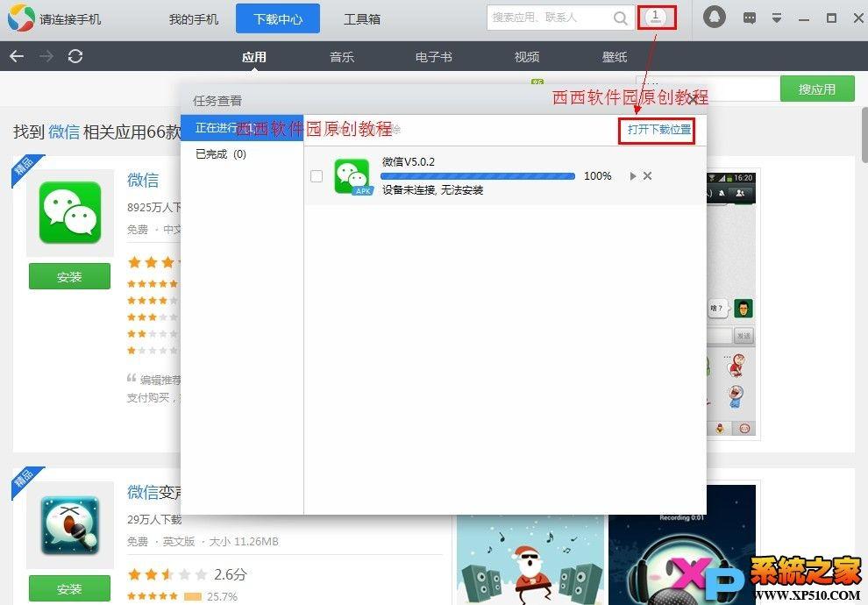This screenshot has width=868, height=605.
Task: Click the 微信V5.0.2 progress bar
Action: pyautogui.click(x=478, y=176)
